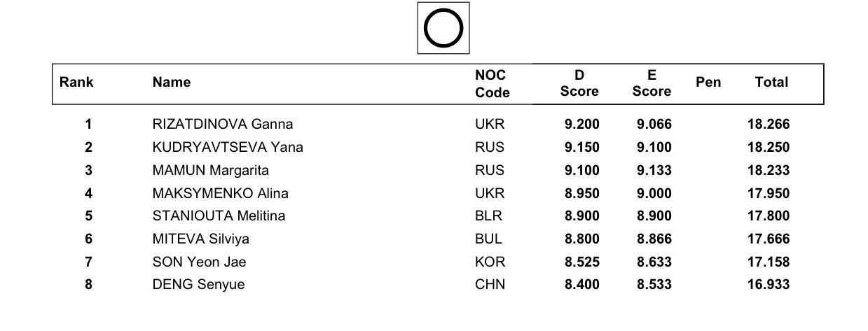868x331 pixels.
Task: Select SON Yeon Jae's name
Action: pos(199,262)
